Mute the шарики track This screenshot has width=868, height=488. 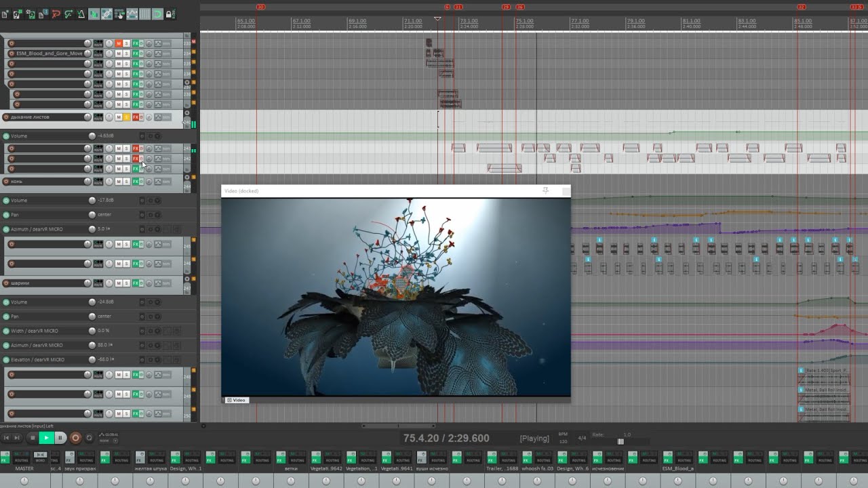pos(119,283)
